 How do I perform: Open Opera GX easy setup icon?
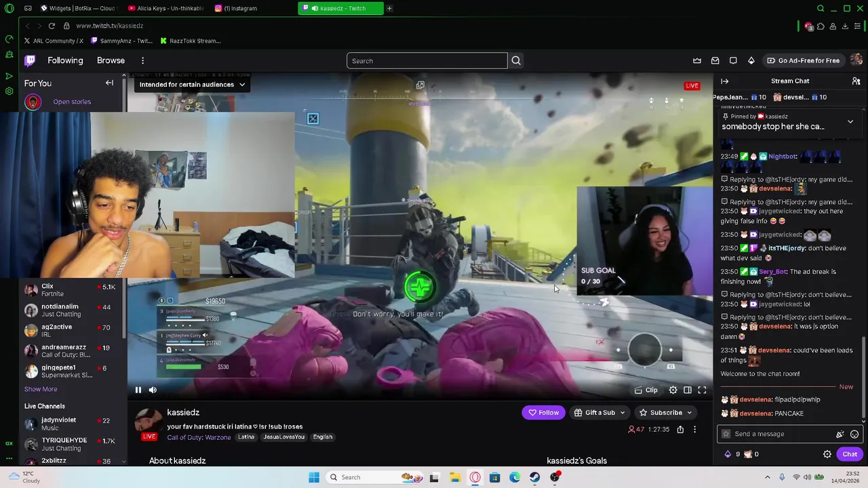pos(858,26)
